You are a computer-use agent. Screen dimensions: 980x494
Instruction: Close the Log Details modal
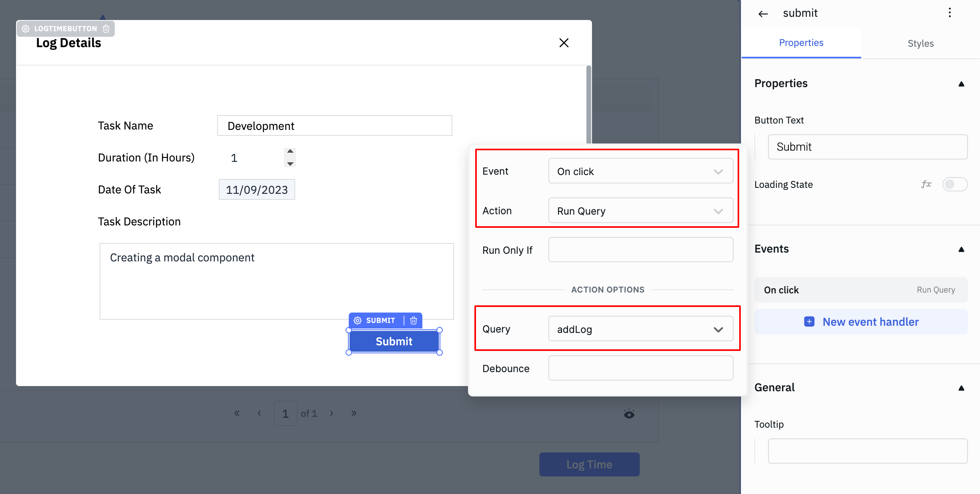[x=564, y=43]
